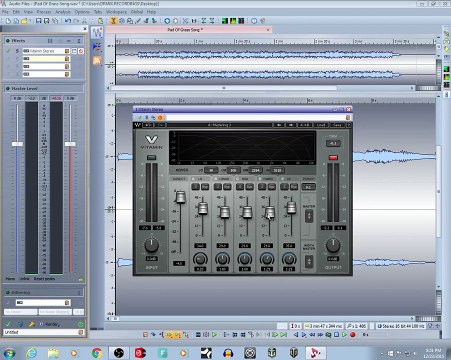The width and height of the screenshot is (451, 360).
Task: Click the Internet Explorer taskbar icon
Action: 32,353
